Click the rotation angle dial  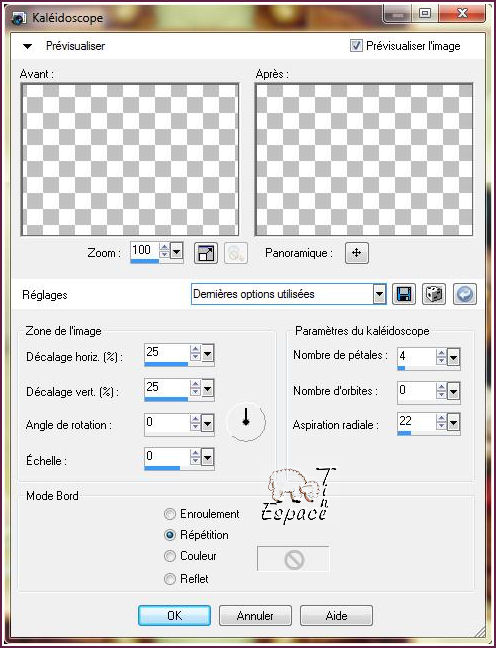click(x=246, y=422)
